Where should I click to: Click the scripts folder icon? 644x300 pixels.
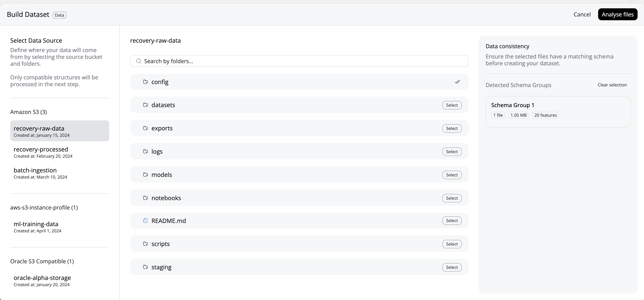[146, 244]
